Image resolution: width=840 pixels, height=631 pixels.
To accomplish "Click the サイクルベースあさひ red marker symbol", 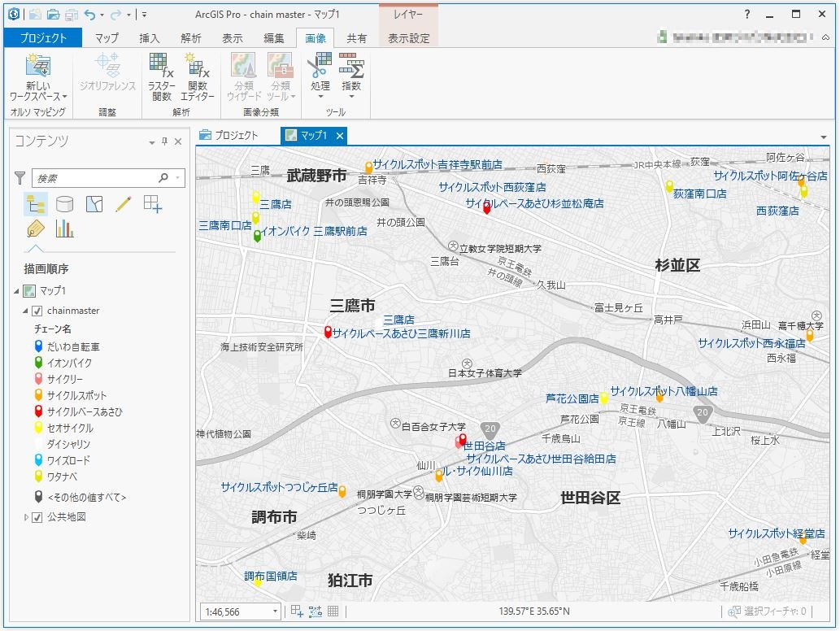I will (38, 411).
